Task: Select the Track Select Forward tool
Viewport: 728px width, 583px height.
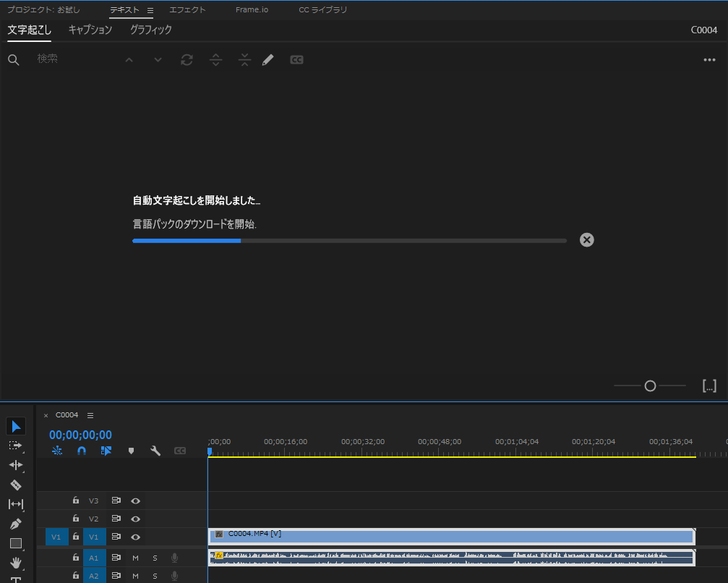Action: click(15, 446)
